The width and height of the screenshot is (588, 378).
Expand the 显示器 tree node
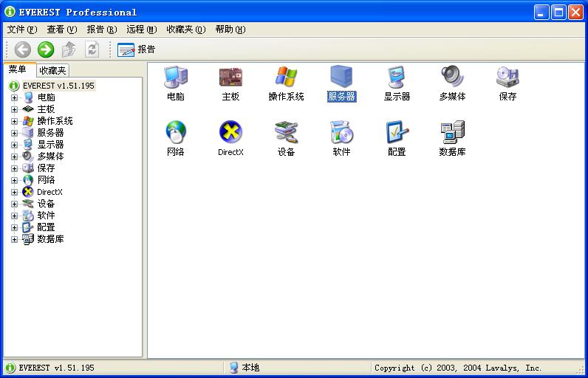14,145
